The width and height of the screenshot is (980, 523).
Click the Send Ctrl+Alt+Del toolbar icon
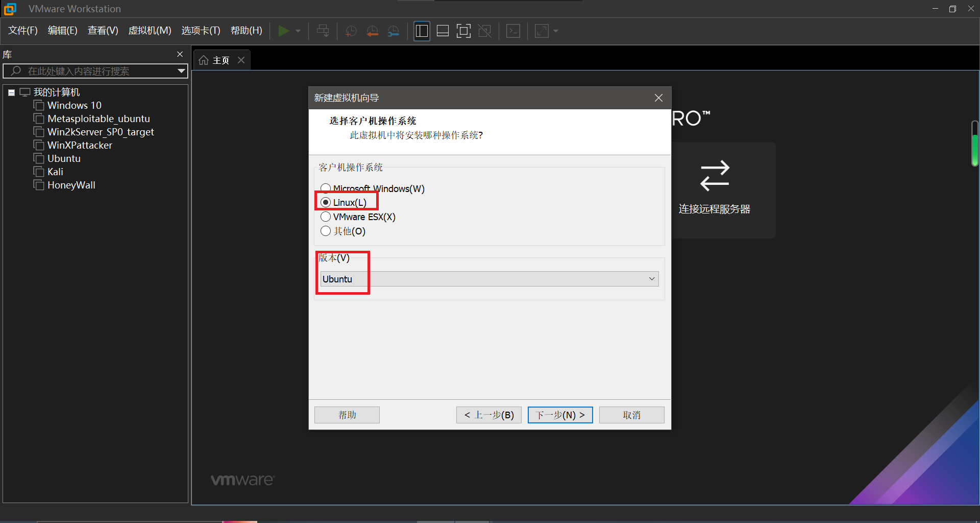(323, 31)
